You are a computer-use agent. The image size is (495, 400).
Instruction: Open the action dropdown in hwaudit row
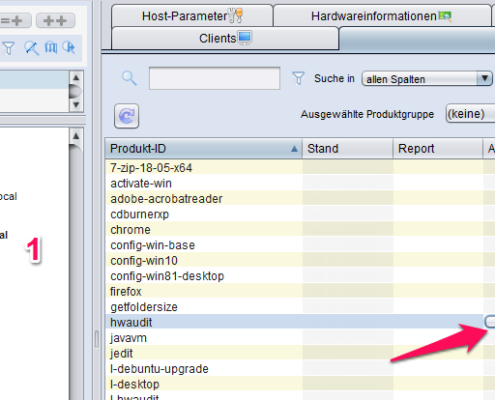[x=490, y=322]
